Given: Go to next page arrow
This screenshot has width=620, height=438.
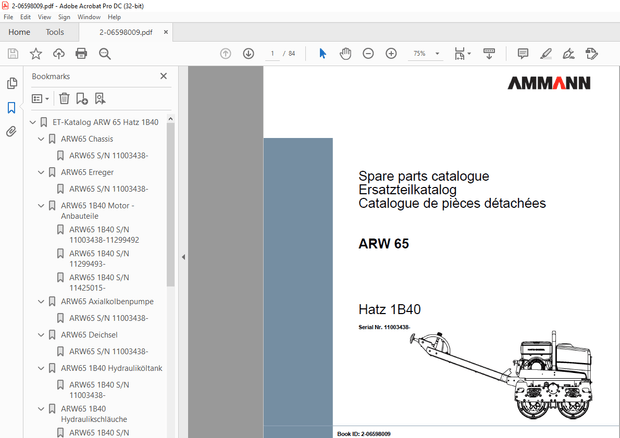Looking at the screenshot, I should click(248, 53).
